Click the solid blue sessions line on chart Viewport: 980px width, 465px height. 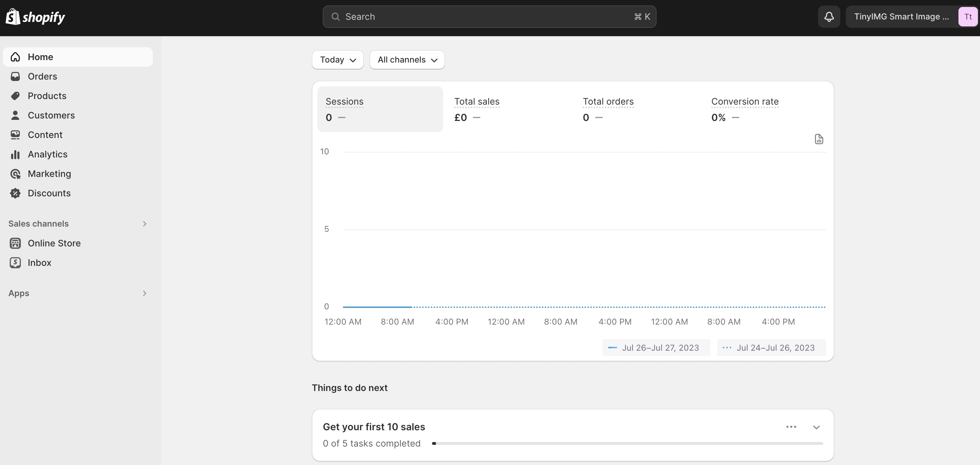pos(377,307)
